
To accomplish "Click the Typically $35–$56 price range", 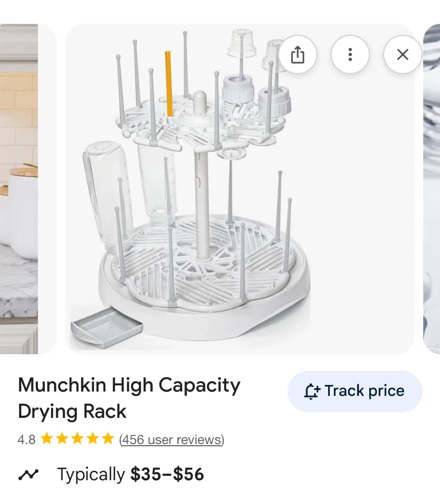I will click(131, 475).
